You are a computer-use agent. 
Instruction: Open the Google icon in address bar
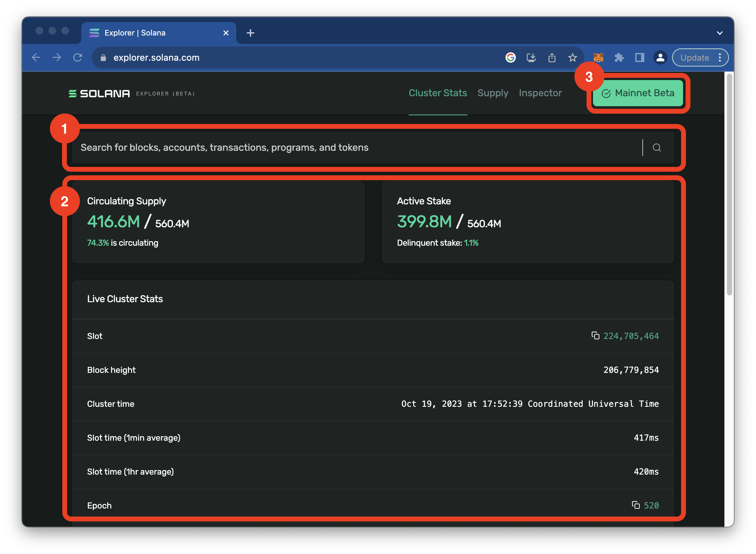tap(510, 58)
